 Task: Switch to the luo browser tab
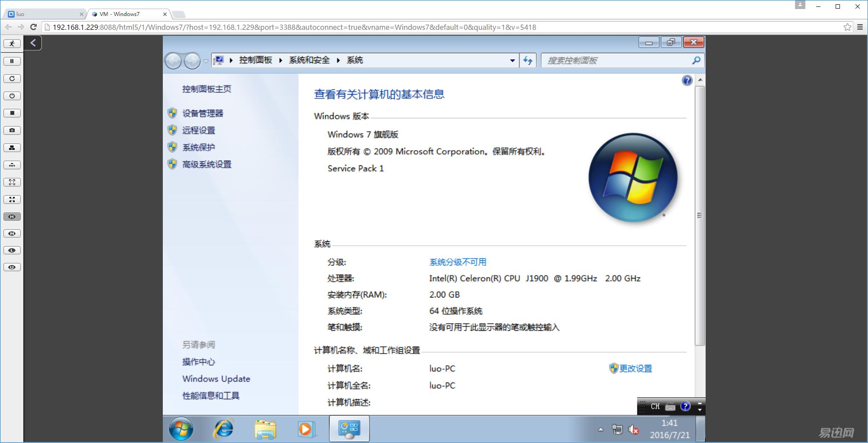45,14
